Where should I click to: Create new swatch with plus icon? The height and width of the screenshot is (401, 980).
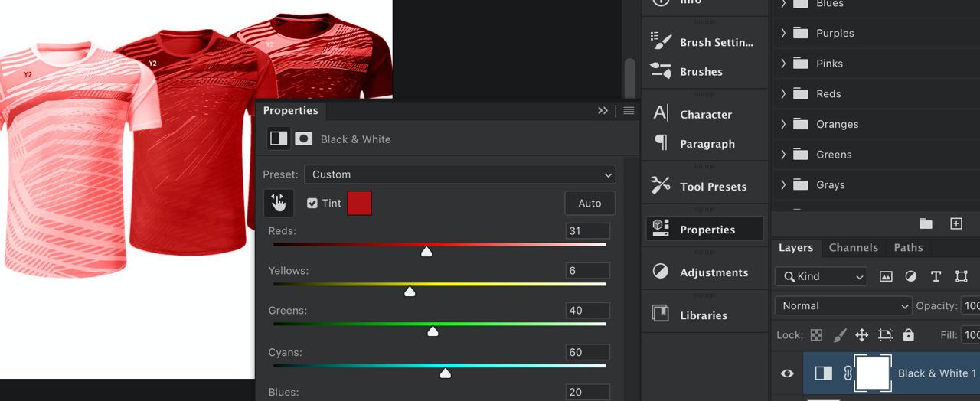tap(956, 223)
